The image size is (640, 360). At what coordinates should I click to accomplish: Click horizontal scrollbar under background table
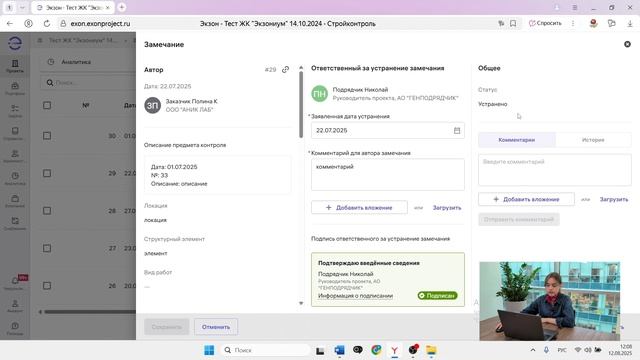click(90, 312)
